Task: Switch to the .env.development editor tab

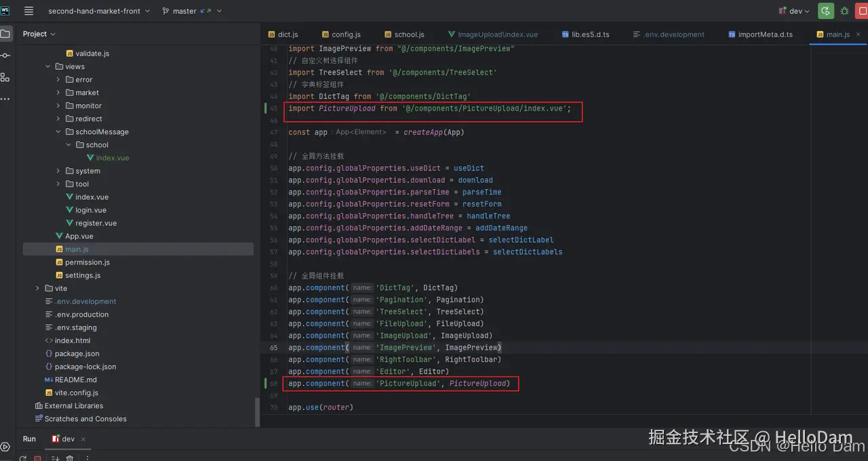Action: coord(669,34)
